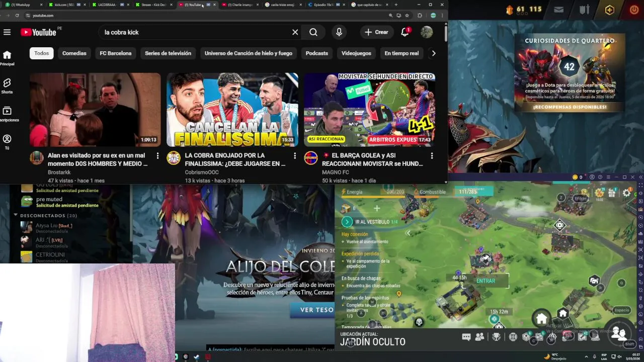
Task: Open the MAGNO FC channel name
Action: pos(336,172)
